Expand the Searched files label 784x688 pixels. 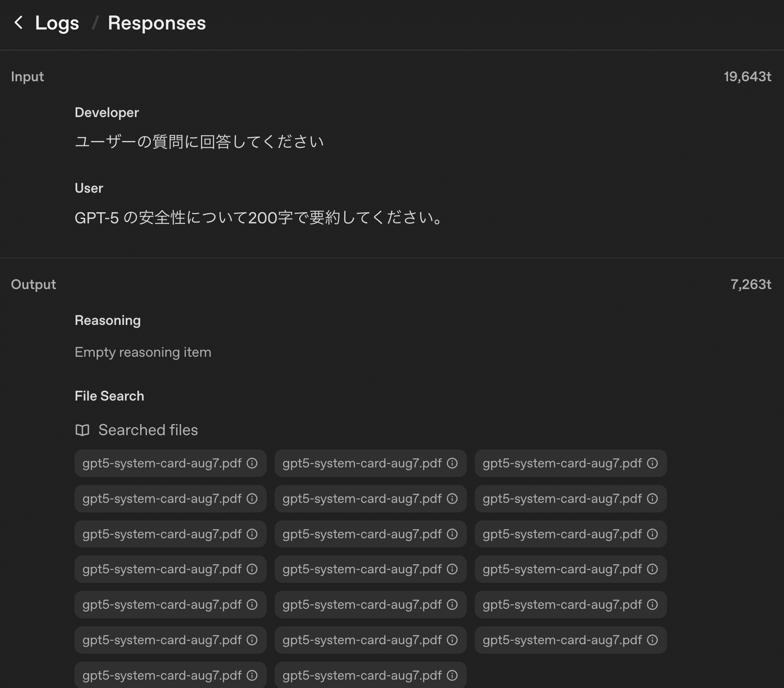click(148, 430)
